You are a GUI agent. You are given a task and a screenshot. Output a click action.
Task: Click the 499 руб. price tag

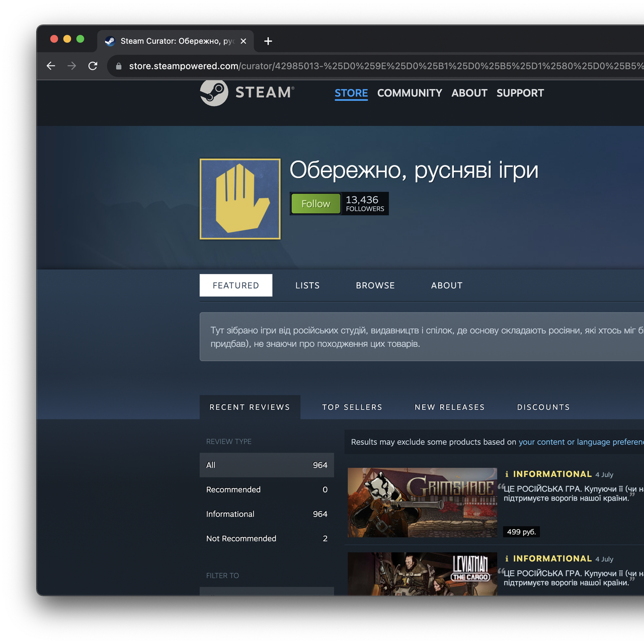pos(521,532)
